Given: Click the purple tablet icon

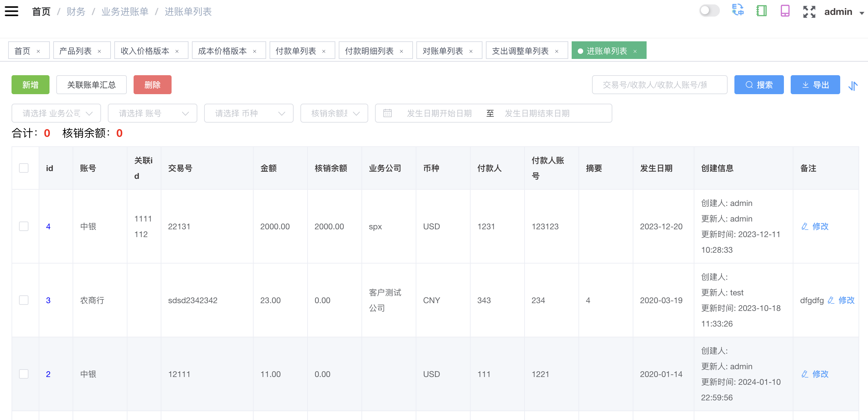Looking at the screenshot, I should pos(785,11).
